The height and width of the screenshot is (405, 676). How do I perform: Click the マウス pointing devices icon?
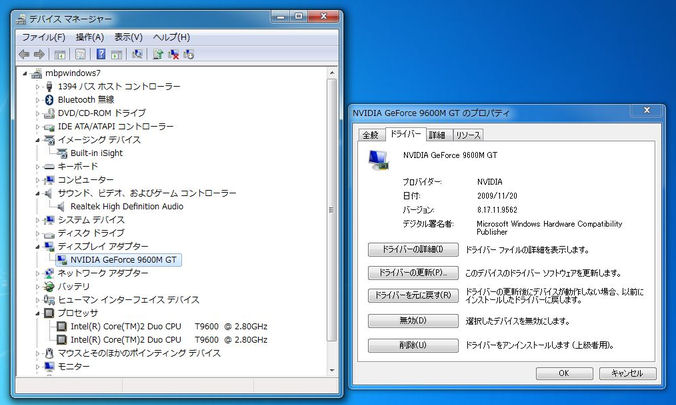(49, 353)
